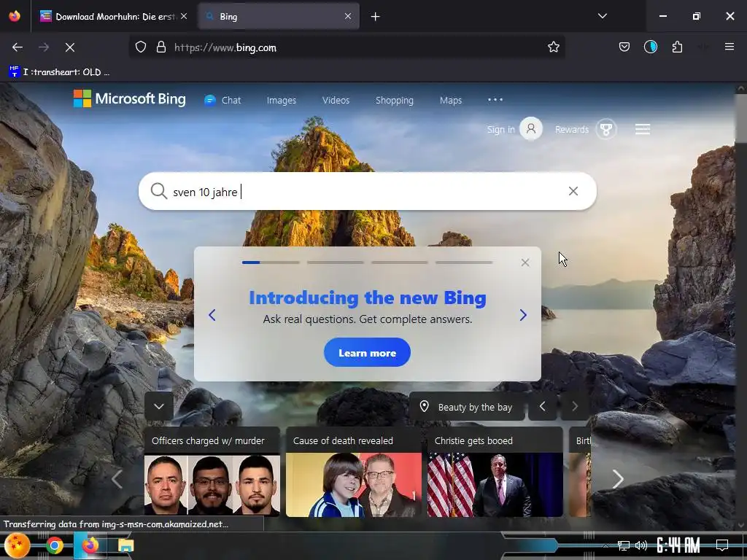747x560 pixels.
Task: Open the tracking protection shield icon
Action: 141,47
